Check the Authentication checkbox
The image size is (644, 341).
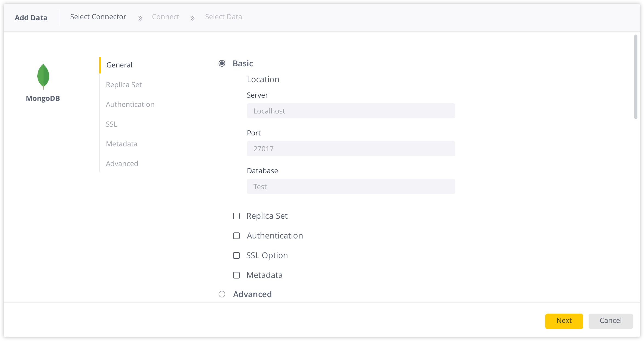[236, 236]
